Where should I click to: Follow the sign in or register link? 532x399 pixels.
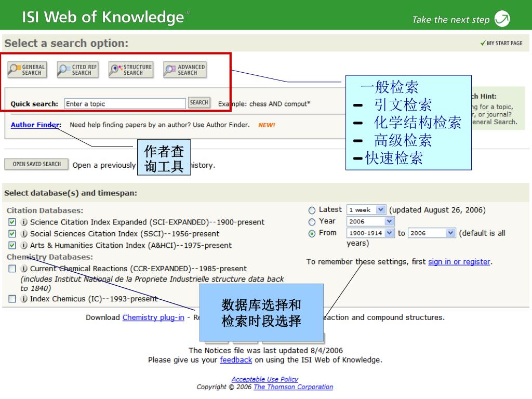459,262
